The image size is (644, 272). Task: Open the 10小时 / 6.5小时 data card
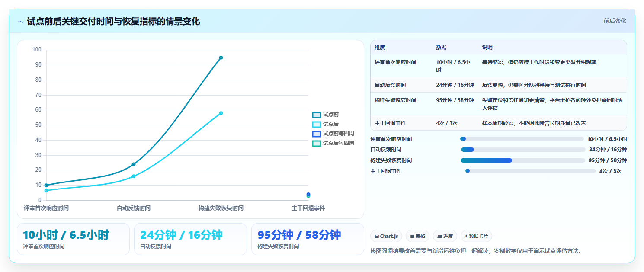(x=73, y=239)
